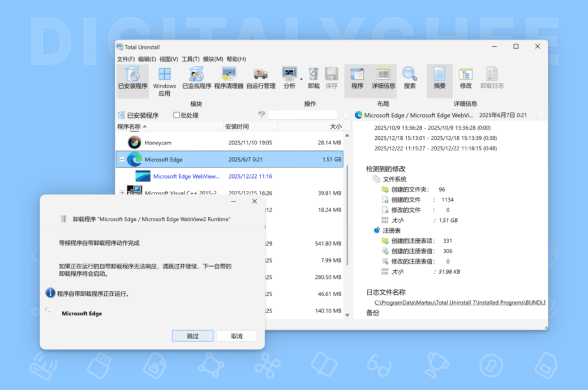Open the 文件(F) menu

click(126, 59)
